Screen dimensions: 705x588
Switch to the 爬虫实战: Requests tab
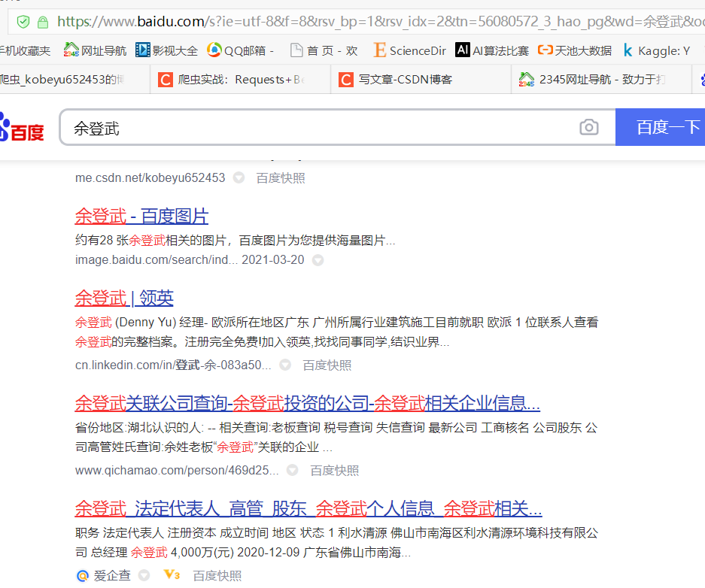click(241, 80)
